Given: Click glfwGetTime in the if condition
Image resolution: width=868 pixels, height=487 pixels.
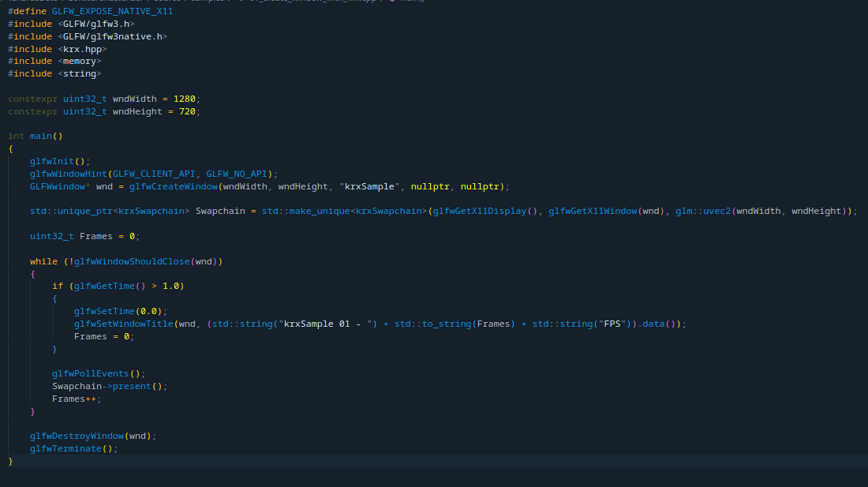Looking at the screenshot, I should (104, 286).
